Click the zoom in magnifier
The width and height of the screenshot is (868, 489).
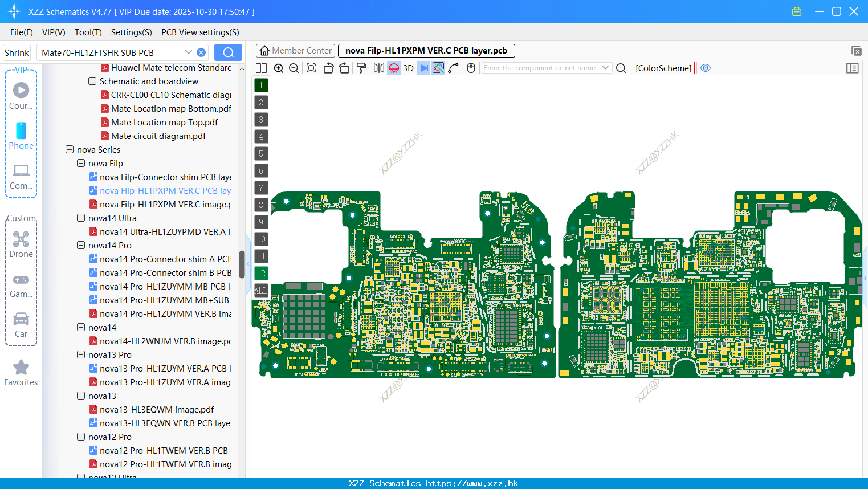point(279,68)
